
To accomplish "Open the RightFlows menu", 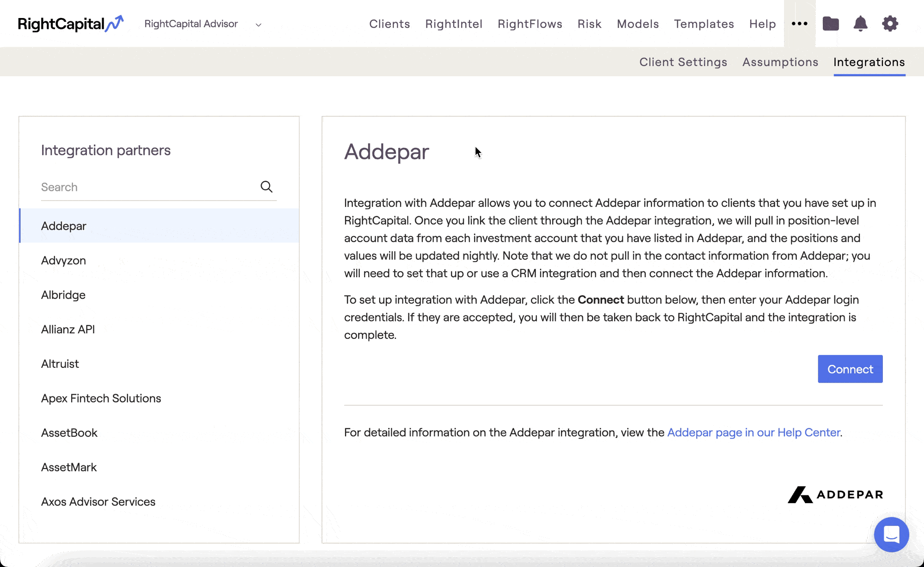I will tap(530, 24).
